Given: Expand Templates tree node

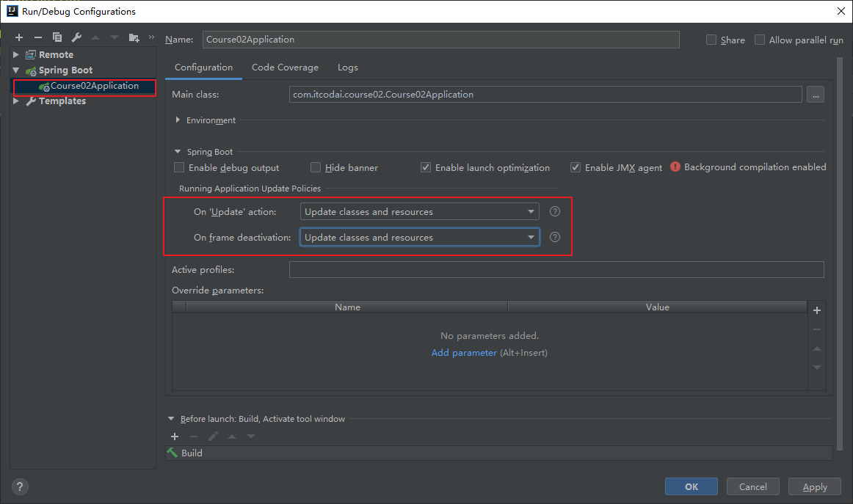Looking at the screenshot, I should pos(15,101).
